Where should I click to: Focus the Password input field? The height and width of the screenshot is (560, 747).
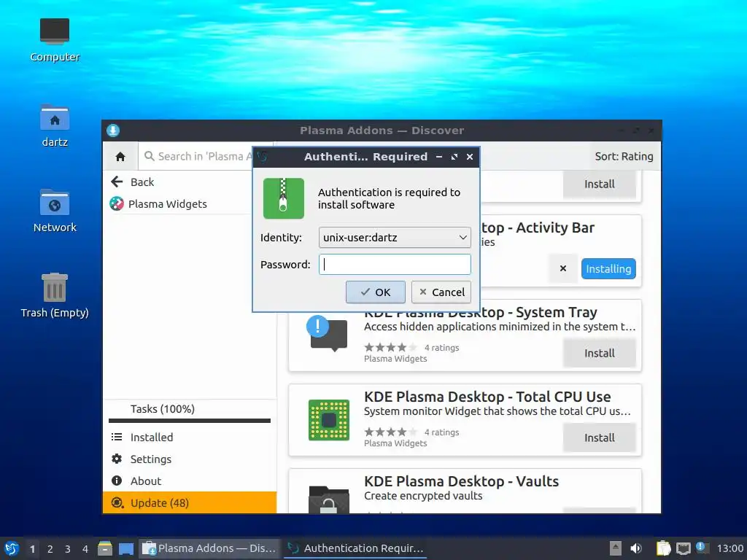click(x=395, y=264)
